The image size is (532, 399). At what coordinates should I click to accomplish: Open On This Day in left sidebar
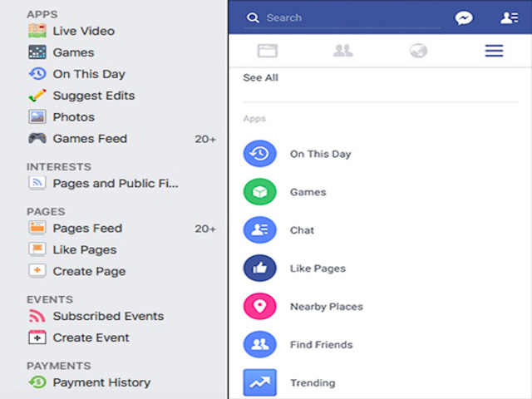click(89, 74)
